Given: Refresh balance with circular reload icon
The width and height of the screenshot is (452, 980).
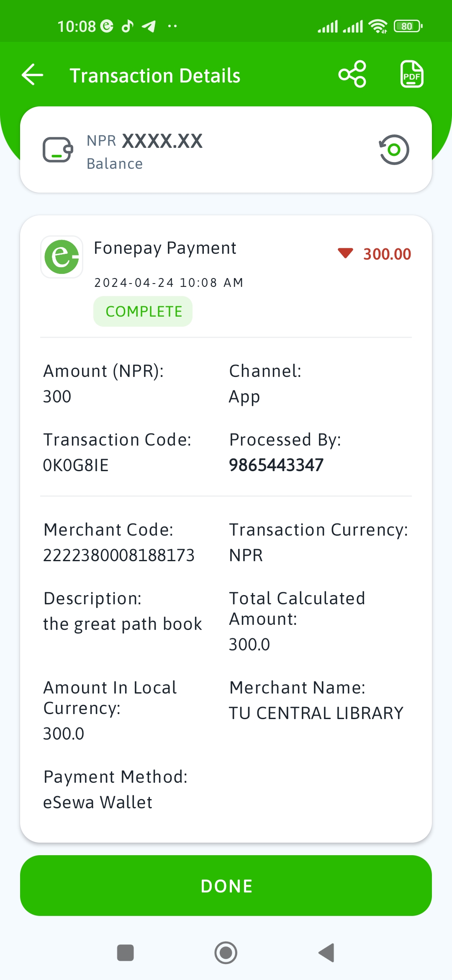Looking at the screenshot, I should (394, 150).
